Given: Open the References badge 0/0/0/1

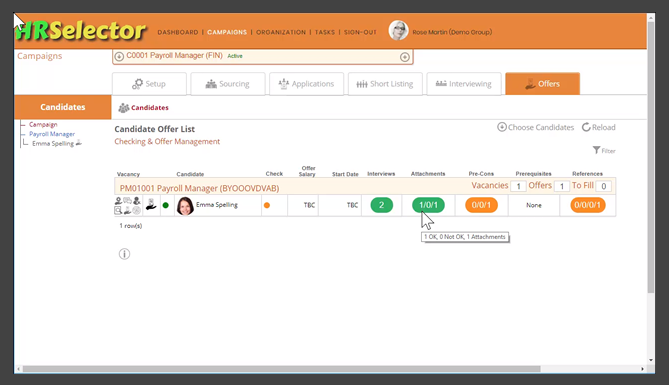Looking at the screenshot, I should tap(588, 205).
